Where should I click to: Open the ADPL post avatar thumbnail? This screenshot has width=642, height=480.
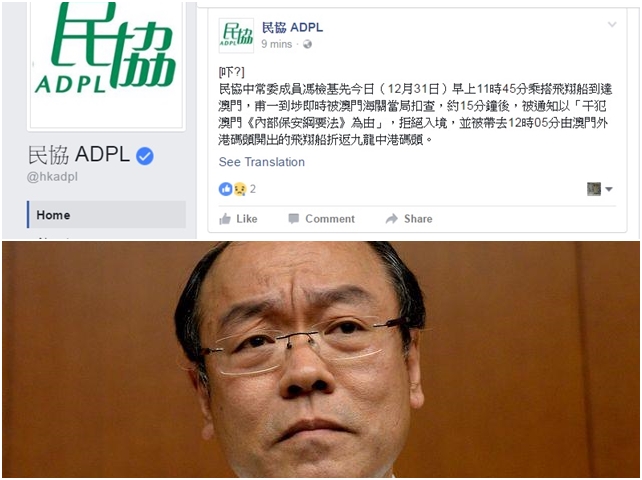[x=236, y=36]
